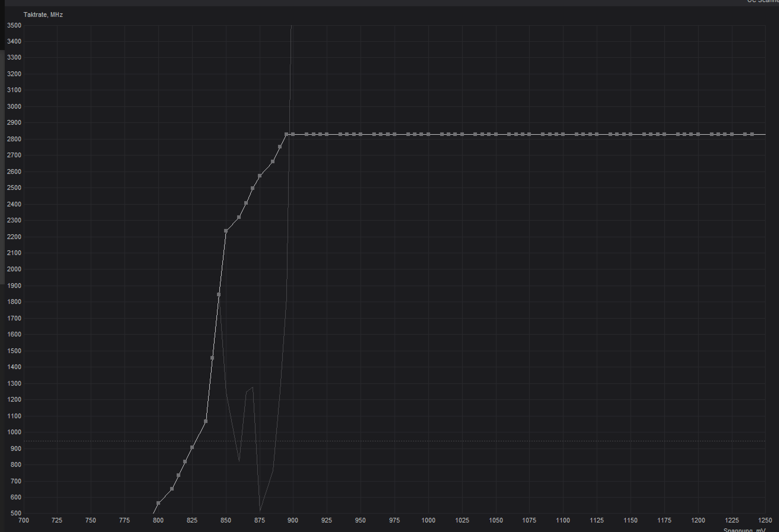Select the curve point at 850 mV near 2240 MHz

point(226,231)
